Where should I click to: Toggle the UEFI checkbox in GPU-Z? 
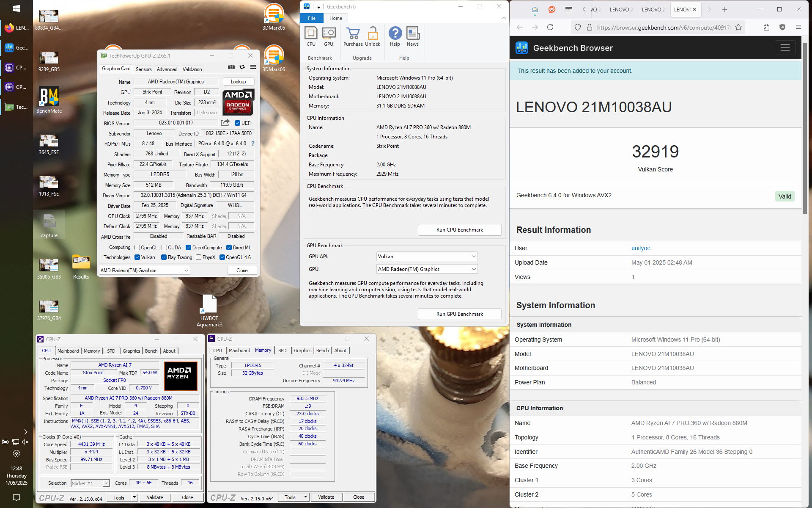238,123
